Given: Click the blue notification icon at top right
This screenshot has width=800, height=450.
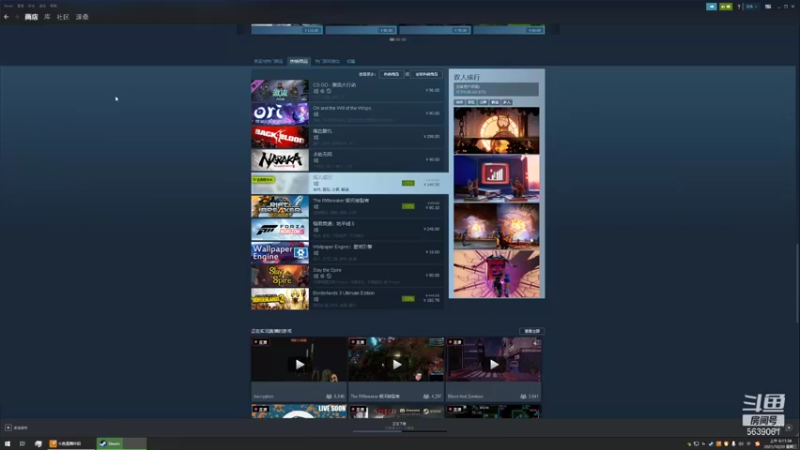Looking at the screenshot, I should (x=711, y=7).
